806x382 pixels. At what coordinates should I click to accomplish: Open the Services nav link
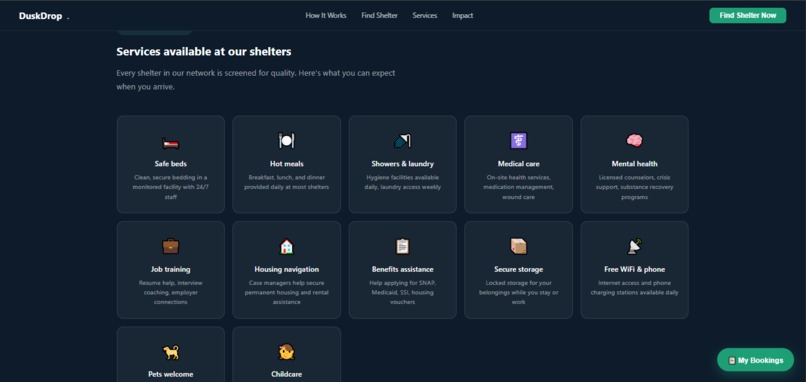click(x=425, y=15)
